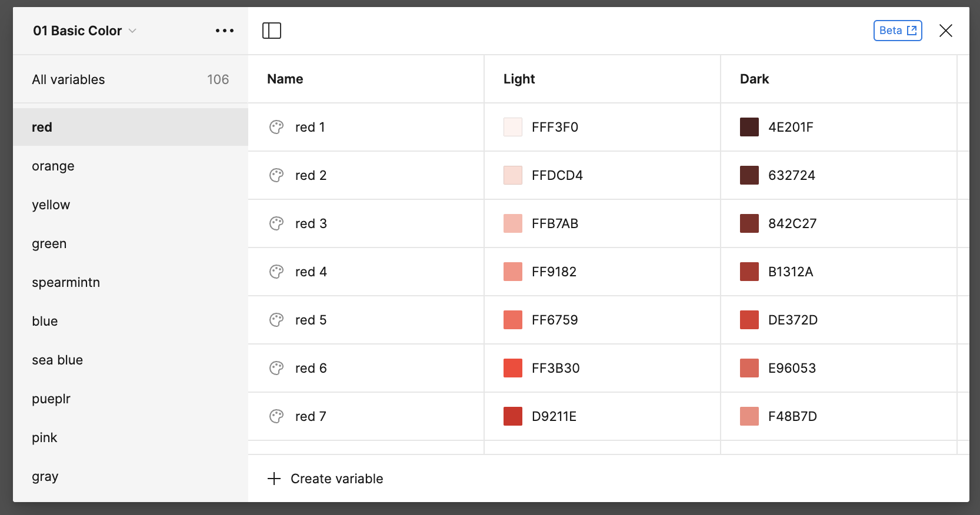The image size is (980, 515).
Task: Open the spearmintn variable group
Action: click(x=66, y=282)
